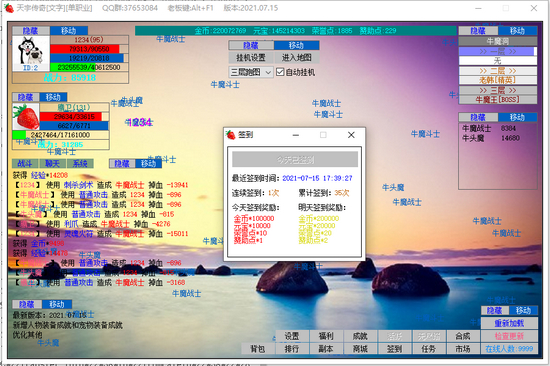
Task: Open the 背包 inventory button
Action: pos(257,349)
